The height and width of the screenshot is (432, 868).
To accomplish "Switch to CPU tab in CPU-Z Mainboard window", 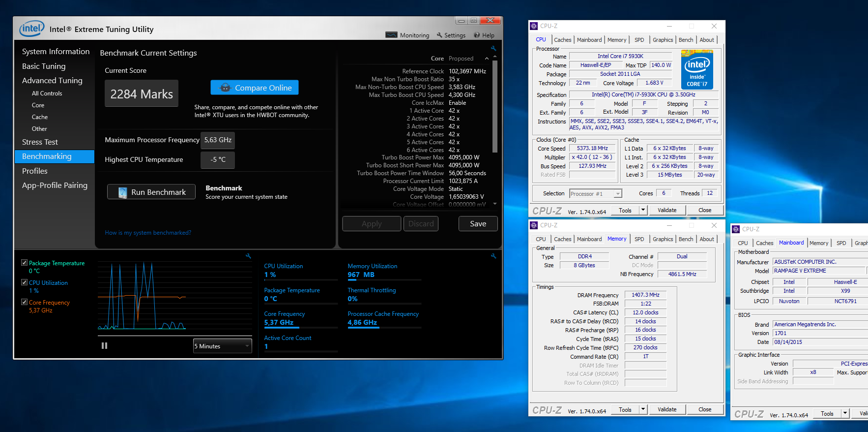I will [743, 243].
